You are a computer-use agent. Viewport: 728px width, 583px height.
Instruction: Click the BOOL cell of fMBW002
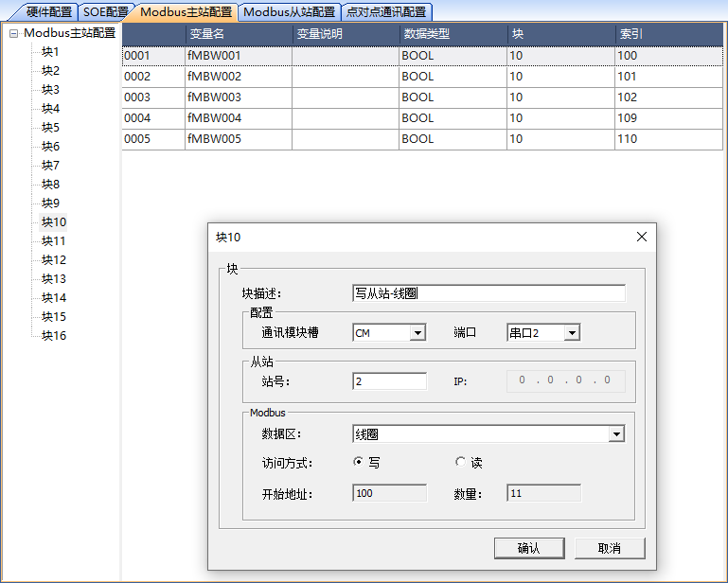click(x=453, y=77)
